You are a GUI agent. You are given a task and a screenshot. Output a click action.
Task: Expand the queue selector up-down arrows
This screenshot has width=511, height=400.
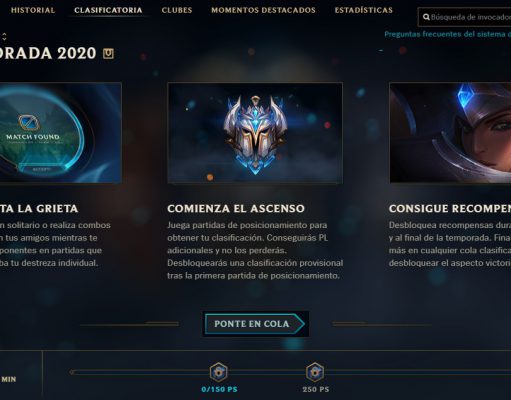4,36
